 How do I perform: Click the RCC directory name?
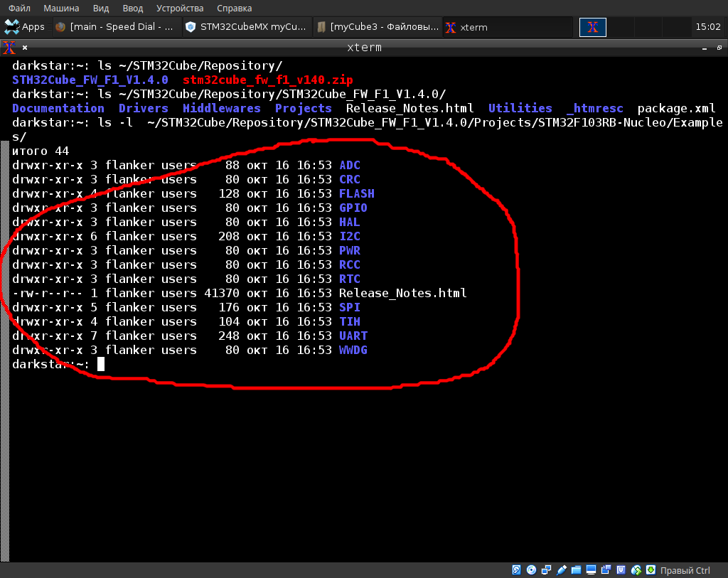(x=350, y=264)
